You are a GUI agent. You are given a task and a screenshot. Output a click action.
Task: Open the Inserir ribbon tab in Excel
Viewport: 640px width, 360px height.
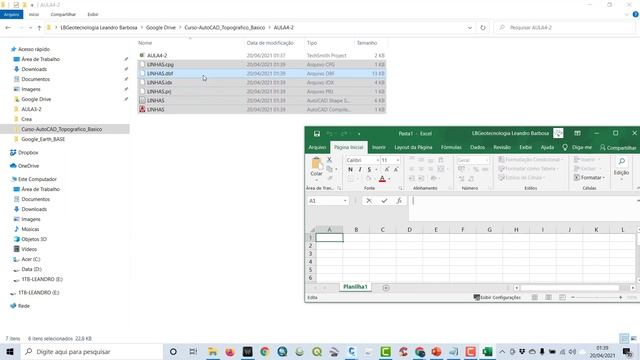tap(378, 147)
